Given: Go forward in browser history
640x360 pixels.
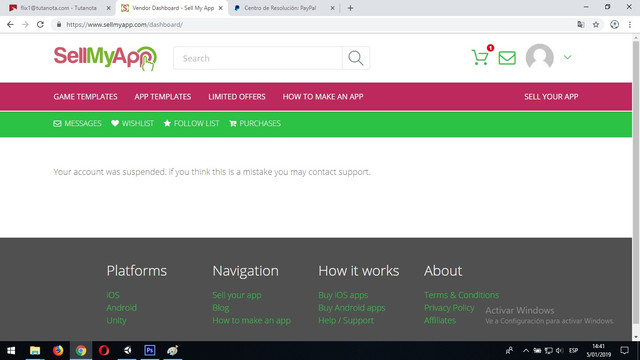Looking at the screenshot, I should 25,24.
